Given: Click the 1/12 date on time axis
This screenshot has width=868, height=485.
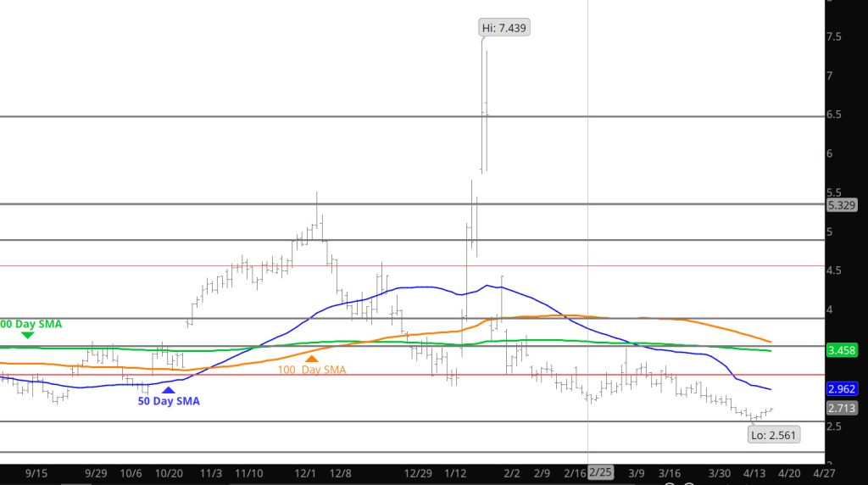Looking at the screenshot, I should 457,472.
